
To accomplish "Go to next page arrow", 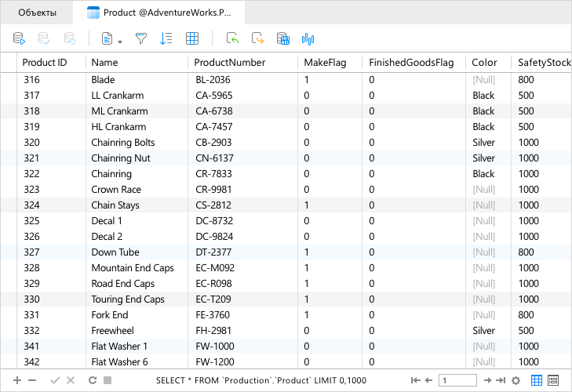I will tap(488, 380).
